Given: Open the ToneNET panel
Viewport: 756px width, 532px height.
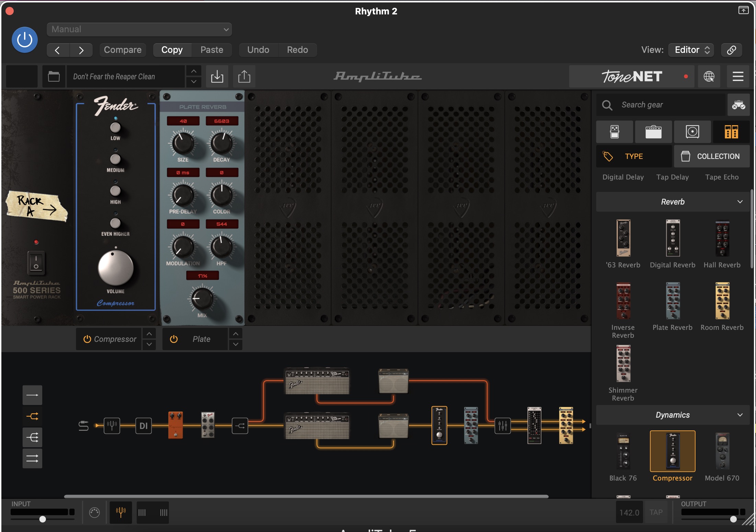Looking at the screenshot, I should click(632, 76).
